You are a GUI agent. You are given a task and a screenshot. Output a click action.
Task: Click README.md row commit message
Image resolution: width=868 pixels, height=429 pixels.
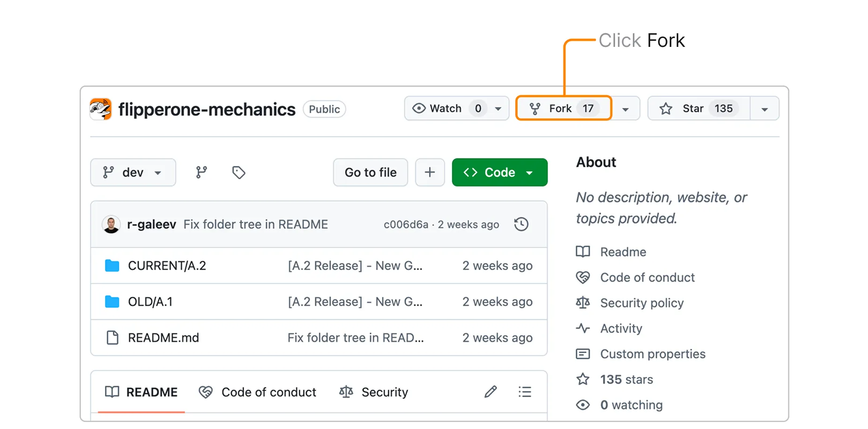(356, 338)
